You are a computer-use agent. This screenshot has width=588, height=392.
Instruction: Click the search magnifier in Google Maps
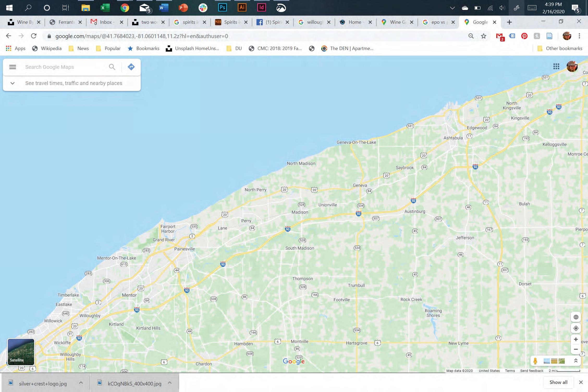[112, 67]
